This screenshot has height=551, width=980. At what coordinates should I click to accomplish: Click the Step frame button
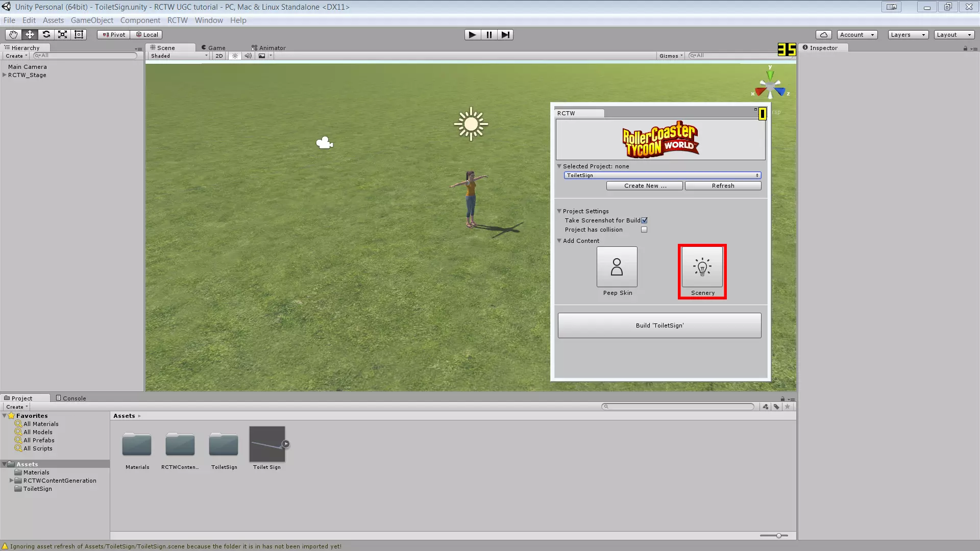pos(505,35)
